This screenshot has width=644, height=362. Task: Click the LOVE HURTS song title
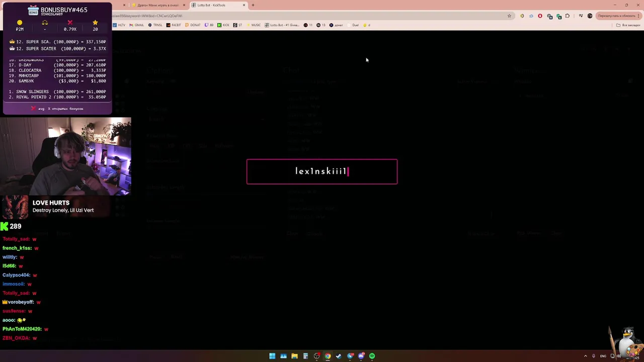[51, 203]
